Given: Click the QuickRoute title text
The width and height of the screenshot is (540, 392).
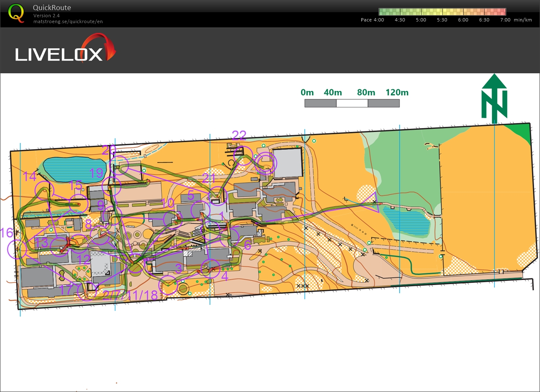Looking at the screenshot, I should [x=52, y=8].
